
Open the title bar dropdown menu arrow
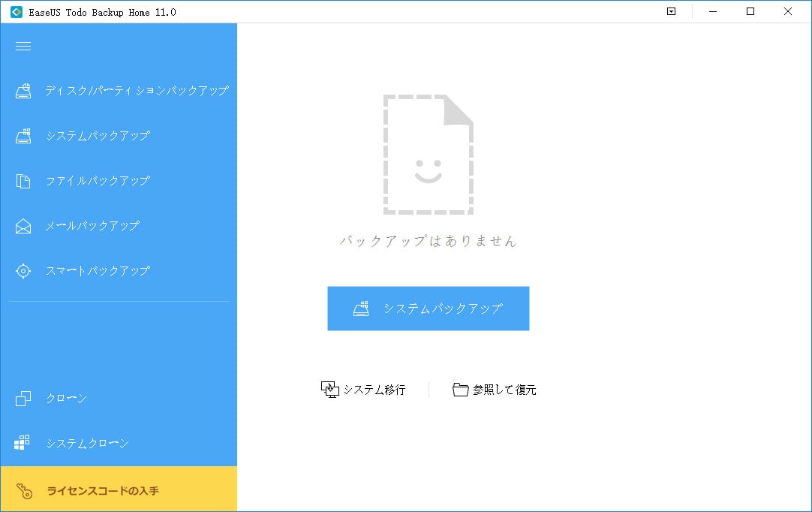672,11
